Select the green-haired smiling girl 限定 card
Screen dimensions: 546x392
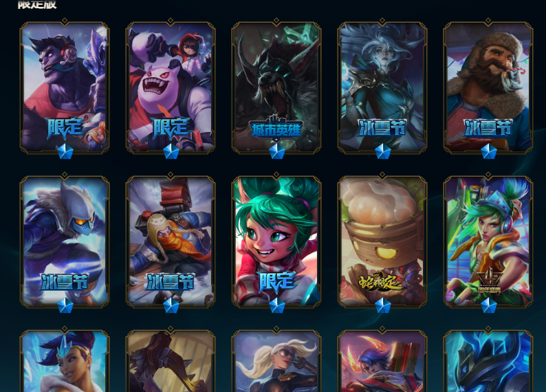tap(276, 241)
